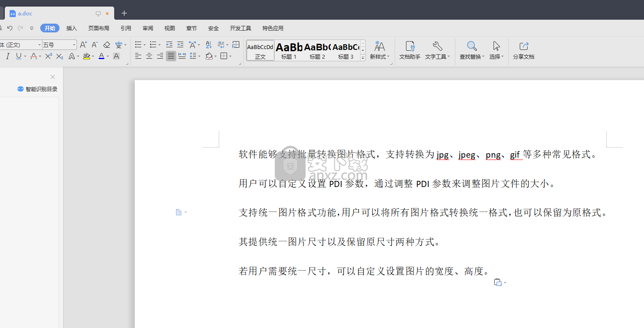
Task: Select the a.doc document tab
Action: tap(59, 13)
